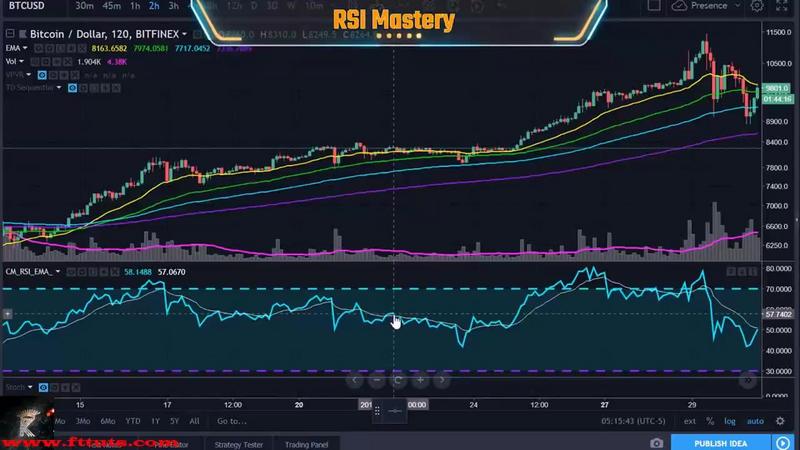Toggle ext extended hours
Viewport: 800px width, 450px height.
[690, 421]
